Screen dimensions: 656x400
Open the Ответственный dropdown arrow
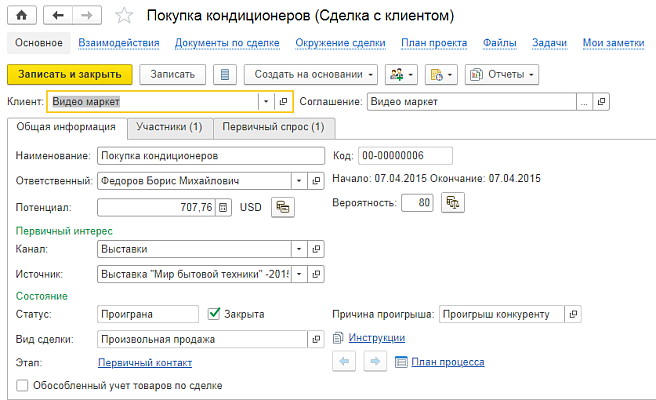click(298, 181)
